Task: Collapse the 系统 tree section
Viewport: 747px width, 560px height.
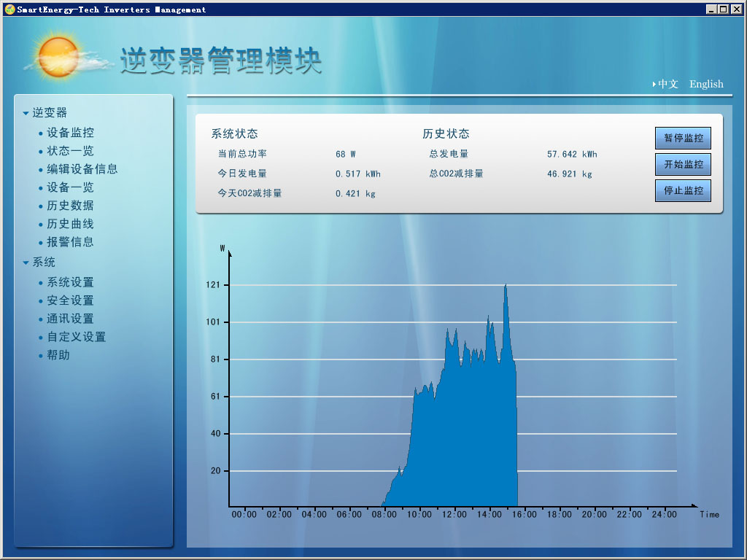Action: [26, 262]
